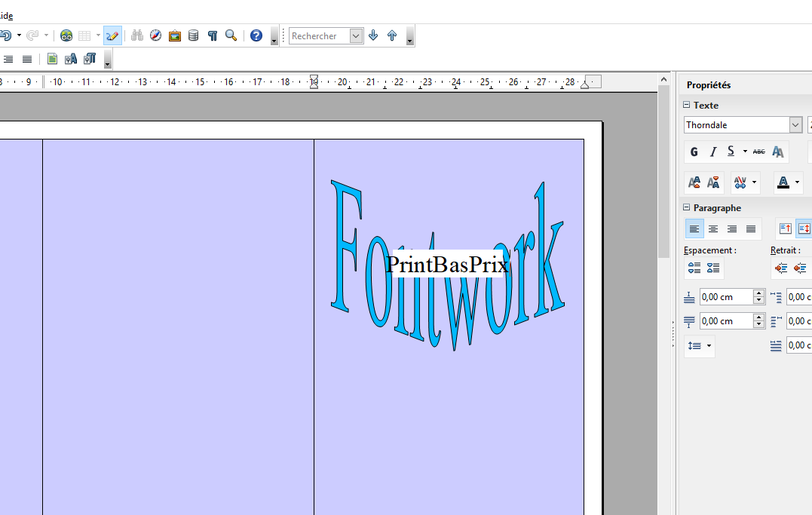Toggle bold (G) formatting in sidebar

coord(694,152)
